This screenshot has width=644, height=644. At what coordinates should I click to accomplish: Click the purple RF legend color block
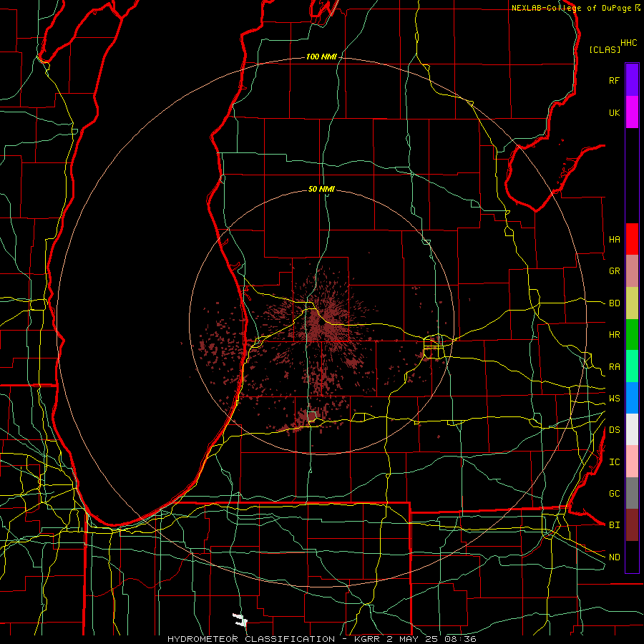(x=632, y=80)
